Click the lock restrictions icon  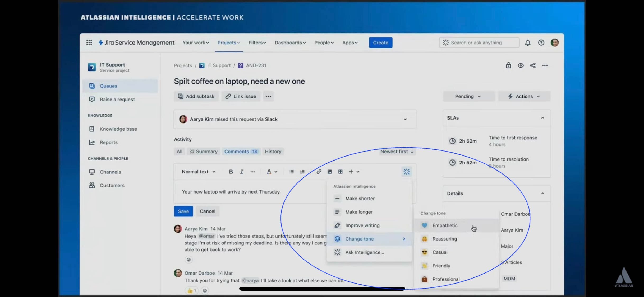coord(509,65)
